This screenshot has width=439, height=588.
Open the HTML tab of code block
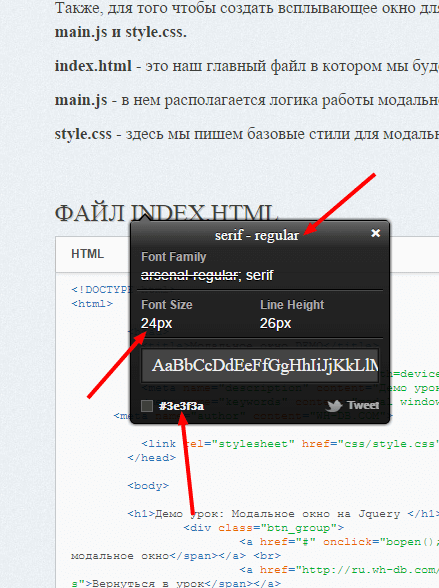(88, 254)
